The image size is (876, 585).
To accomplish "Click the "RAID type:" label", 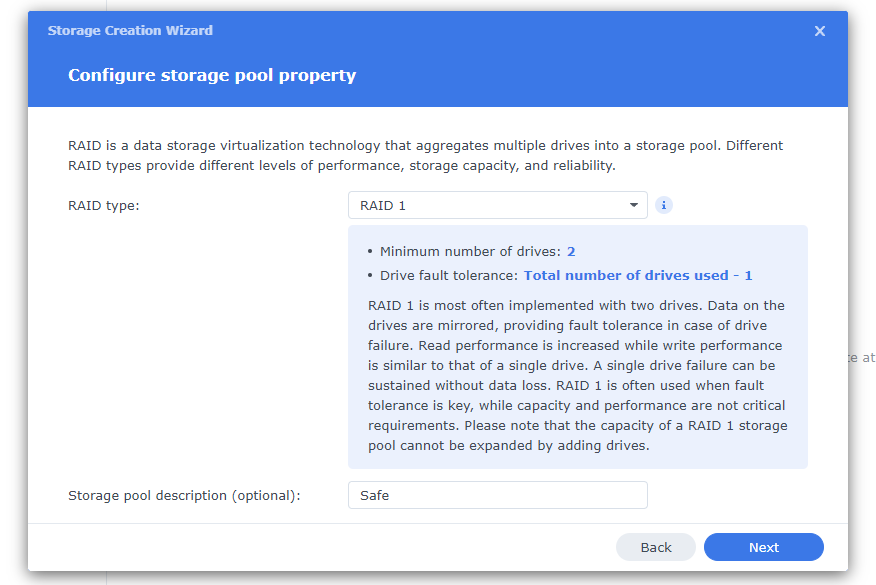I will point(104,205).
